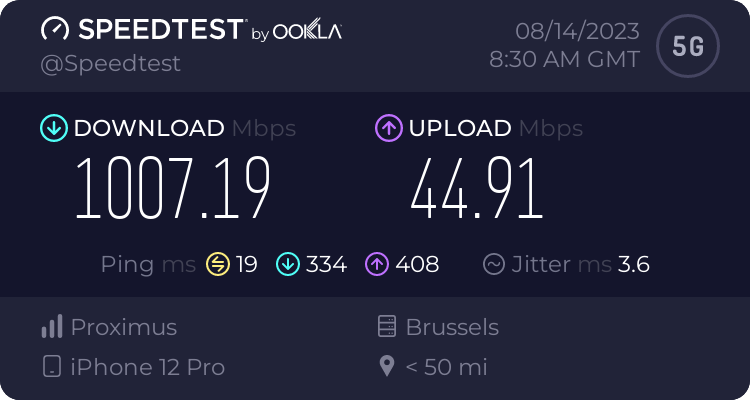Click the Brussels server name

coord(452,327)
